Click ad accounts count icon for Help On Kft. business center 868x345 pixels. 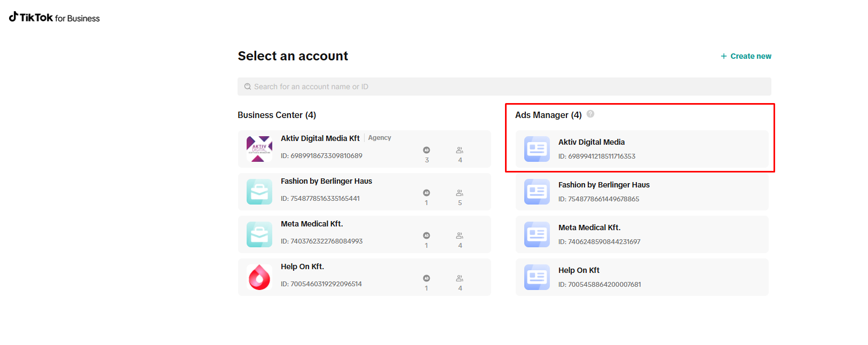point(427,278)
